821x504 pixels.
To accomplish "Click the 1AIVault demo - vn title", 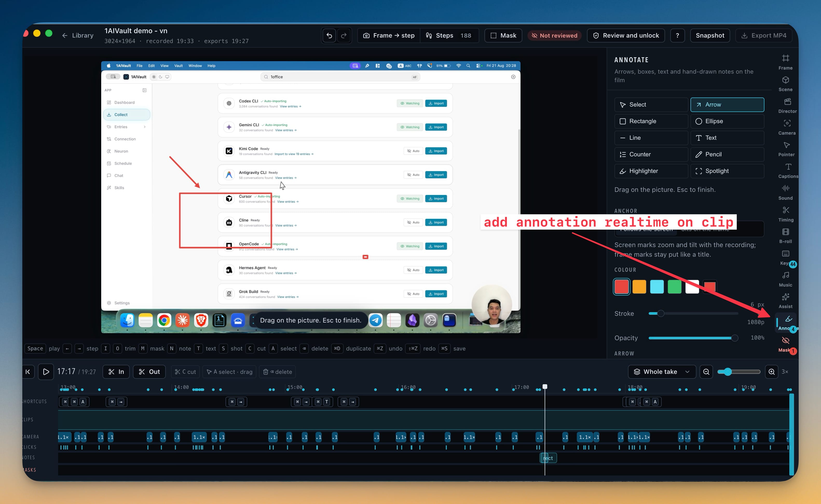I will click(136, 31).
